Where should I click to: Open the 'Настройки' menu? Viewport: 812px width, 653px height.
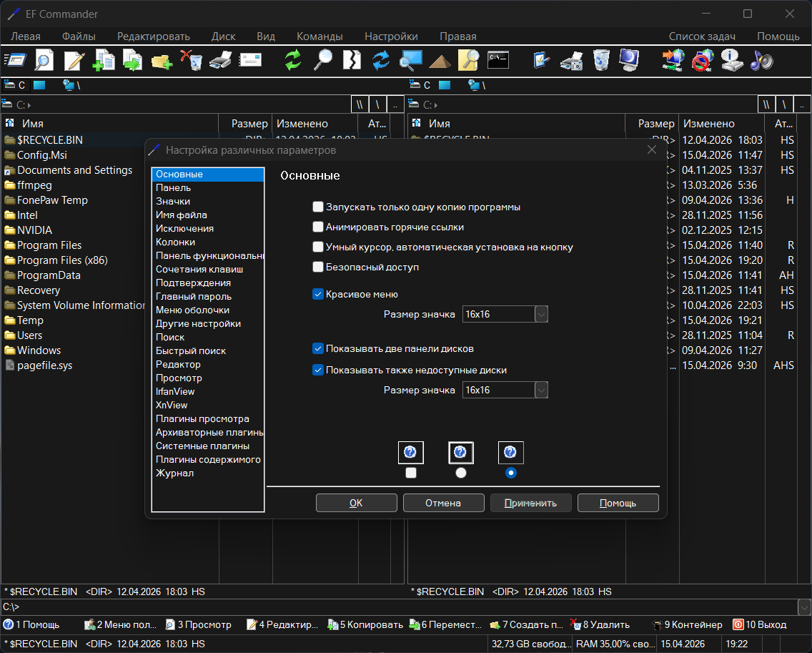pyautogui.click(x=391, y=36)
